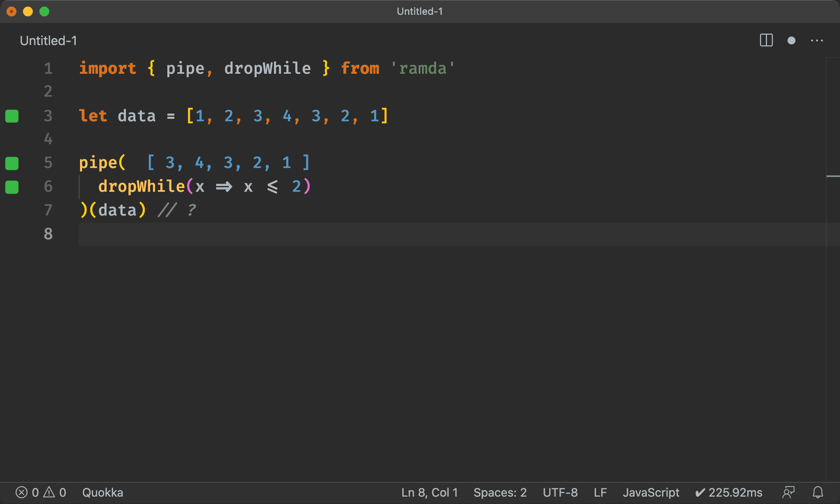
Task: Click dropWhile call on line 6
Action: tap(142, 187)
